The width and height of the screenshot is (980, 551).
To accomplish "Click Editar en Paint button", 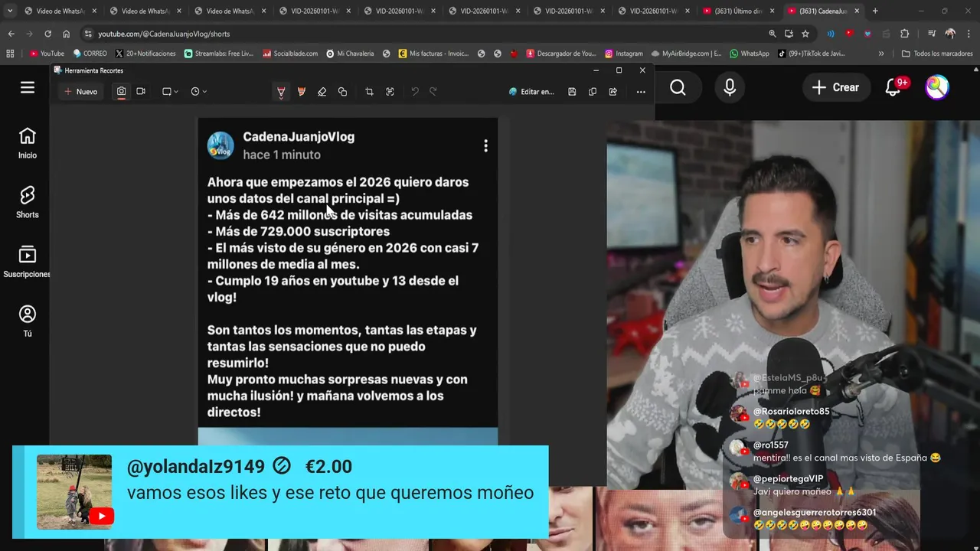I will tap(531, 91).
